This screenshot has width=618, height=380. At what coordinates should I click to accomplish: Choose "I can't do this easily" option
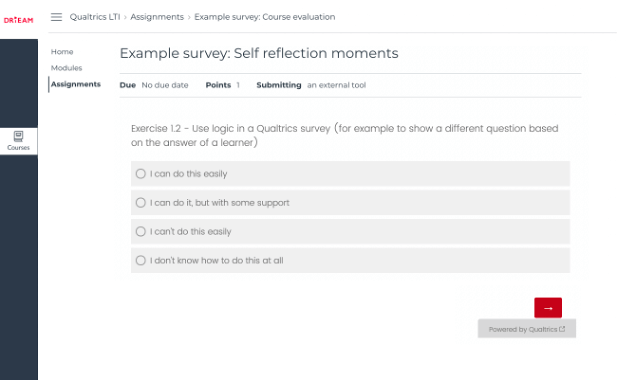click(x=350, y=231)
